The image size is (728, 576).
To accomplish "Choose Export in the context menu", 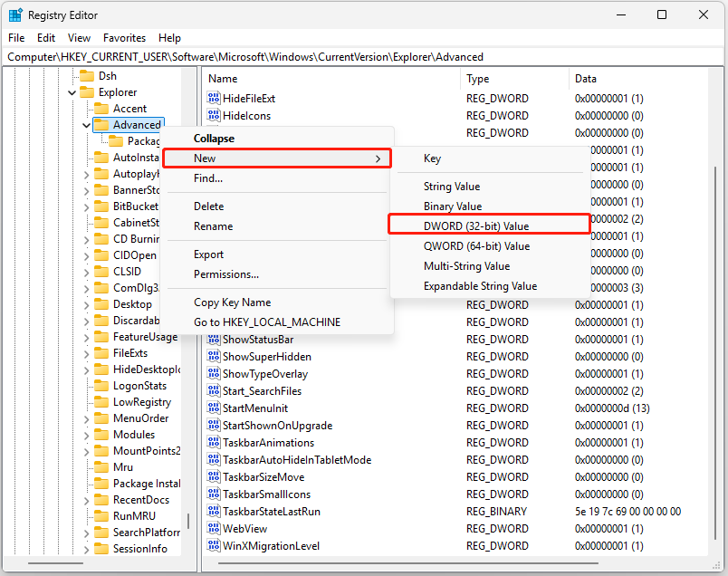I will pos(277,254).
